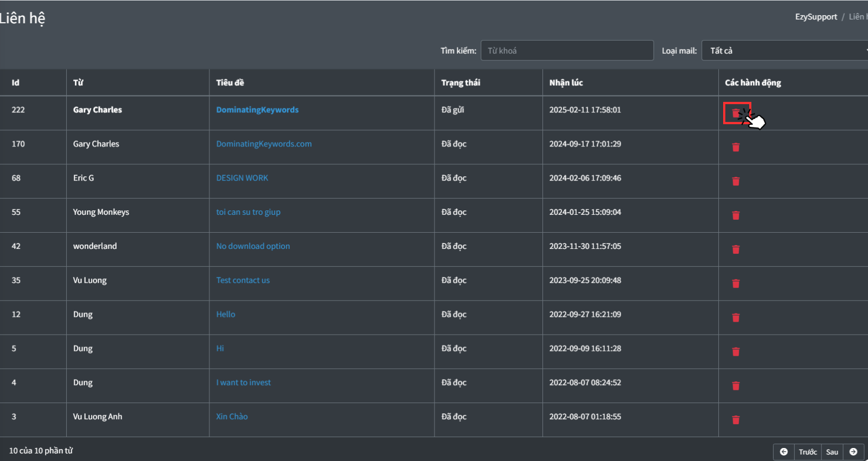Click the Nhận lúc column header
Viewport: 868px width, 461px height.
coord(566,82)
